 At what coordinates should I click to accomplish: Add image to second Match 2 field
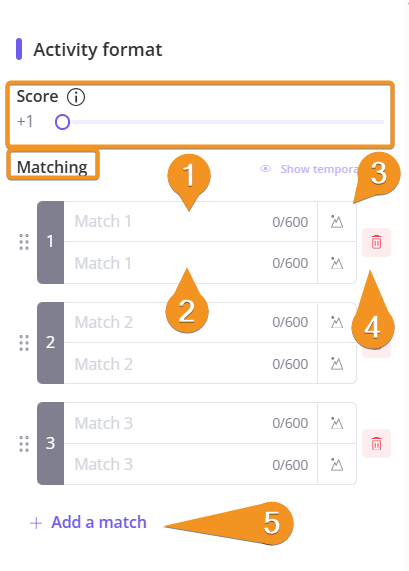tap(337, 363)
